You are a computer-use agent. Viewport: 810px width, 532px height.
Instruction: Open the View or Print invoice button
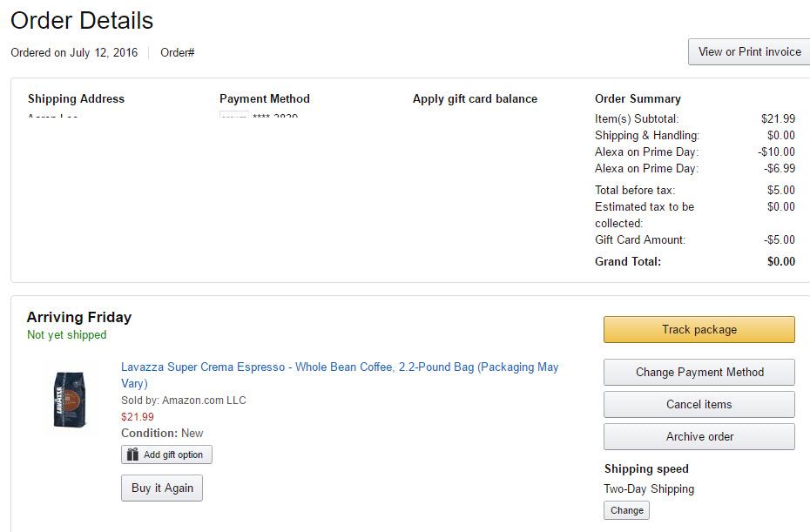click(749, 52)
